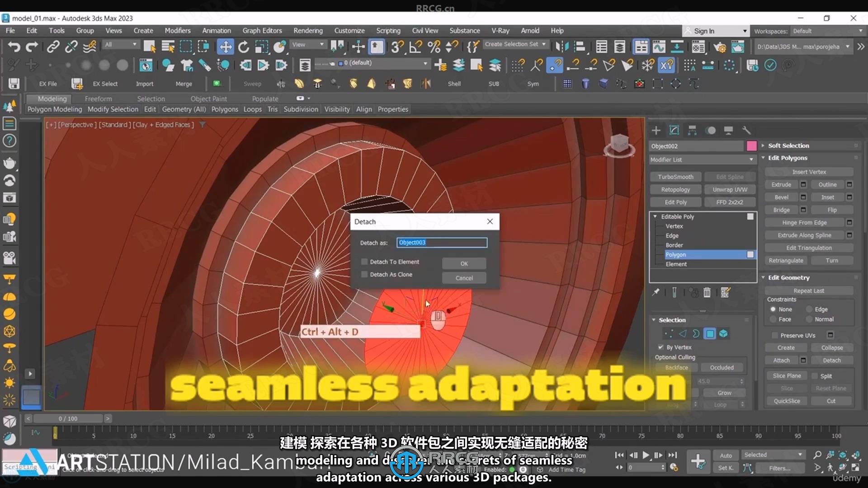Select Edge sub-object icon in Selection rollout

[x=682, y=334]
